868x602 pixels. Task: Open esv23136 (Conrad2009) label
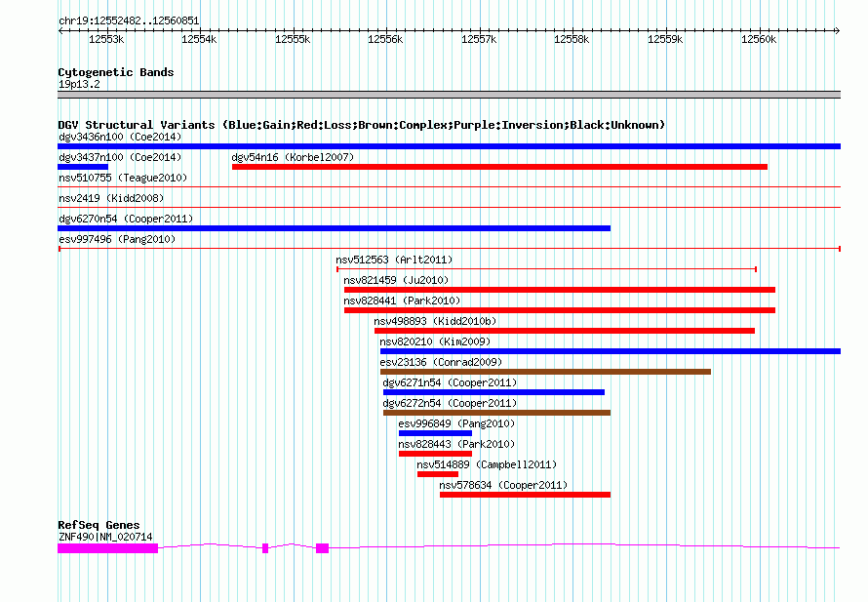441,362
